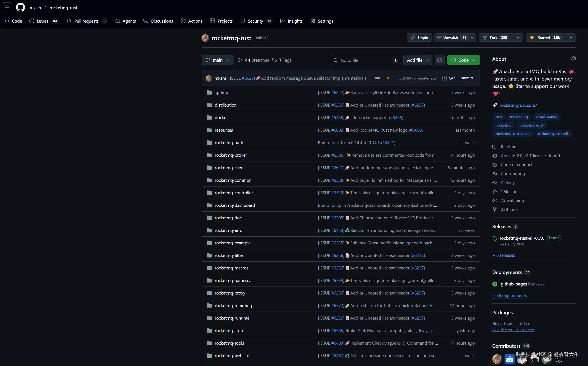The image size is (588, 366).
Task: Click the GitHub Octocat logo
Action: tap(20, 8)
